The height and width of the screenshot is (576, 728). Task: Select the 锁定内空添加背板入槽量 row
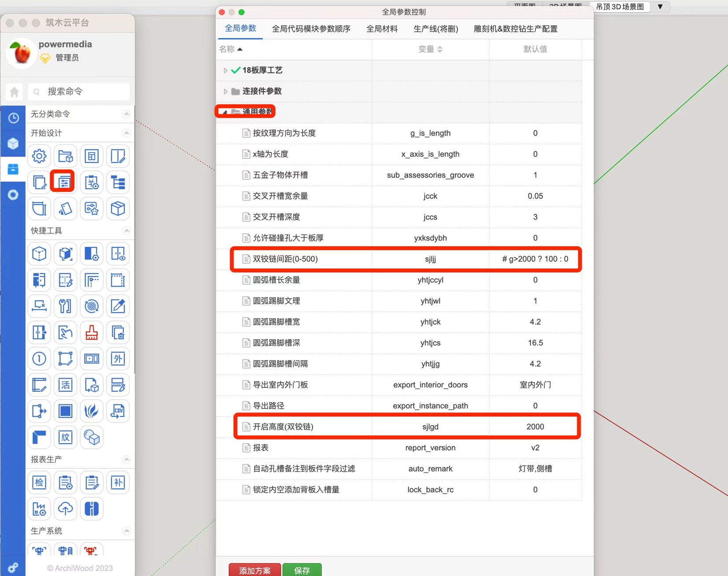click(x=399, y=490)
